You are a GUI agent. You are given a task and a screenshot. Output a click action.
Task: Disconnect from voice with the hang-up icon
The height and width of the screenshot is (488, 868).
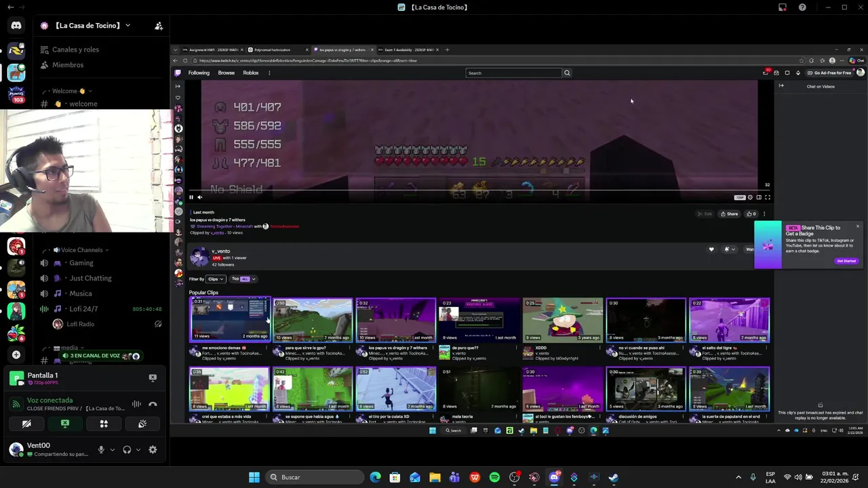pos(153,404)
